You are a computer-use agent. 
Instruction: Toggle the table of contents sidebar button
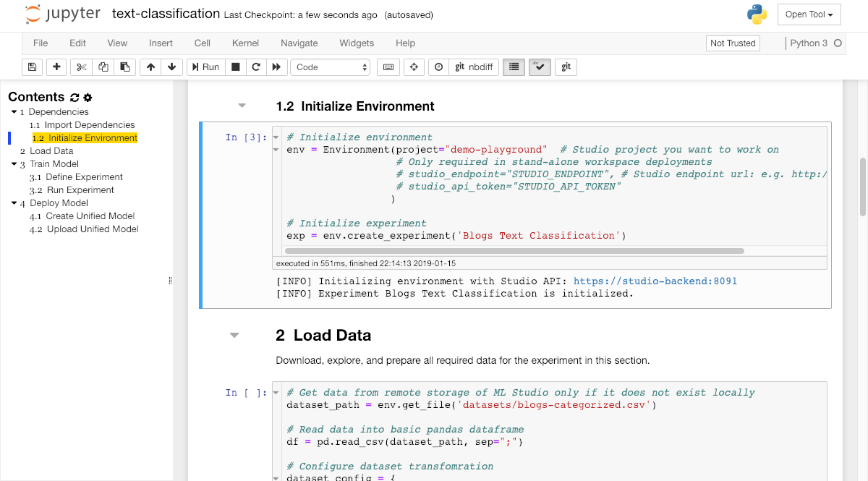[514, 67]
